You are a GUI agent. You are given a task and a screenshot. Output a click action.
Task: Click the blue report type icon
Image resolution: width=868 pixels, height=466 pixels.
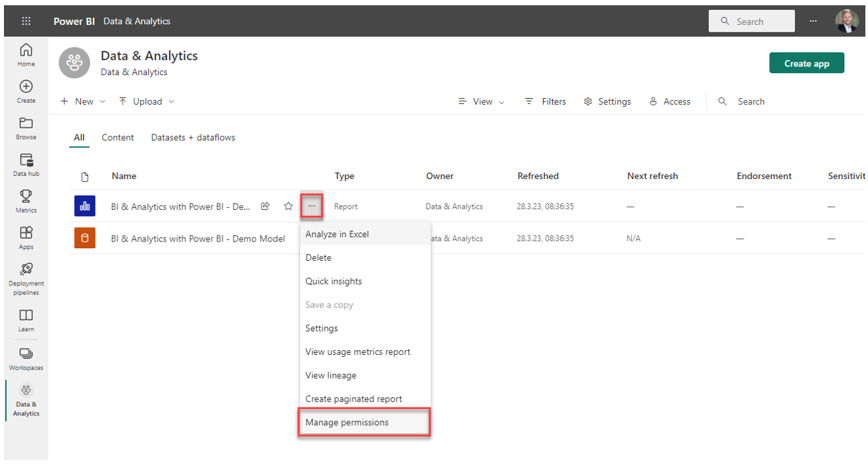pos(85,206)
